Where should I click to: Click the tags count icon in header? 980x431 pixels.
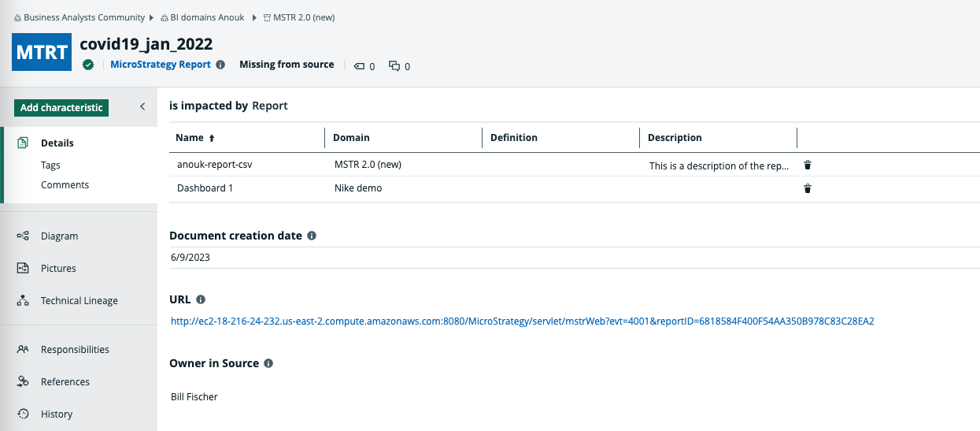[360, 66]
